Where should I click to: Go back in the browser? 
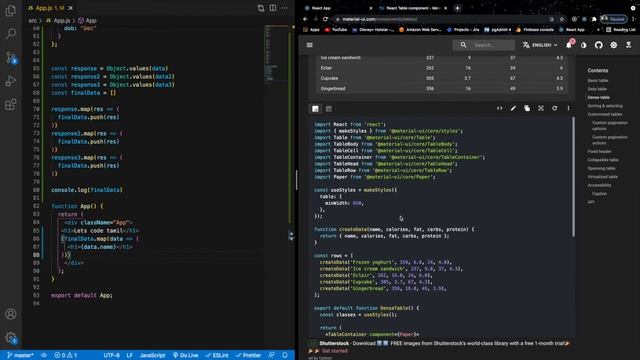point(305,19)
